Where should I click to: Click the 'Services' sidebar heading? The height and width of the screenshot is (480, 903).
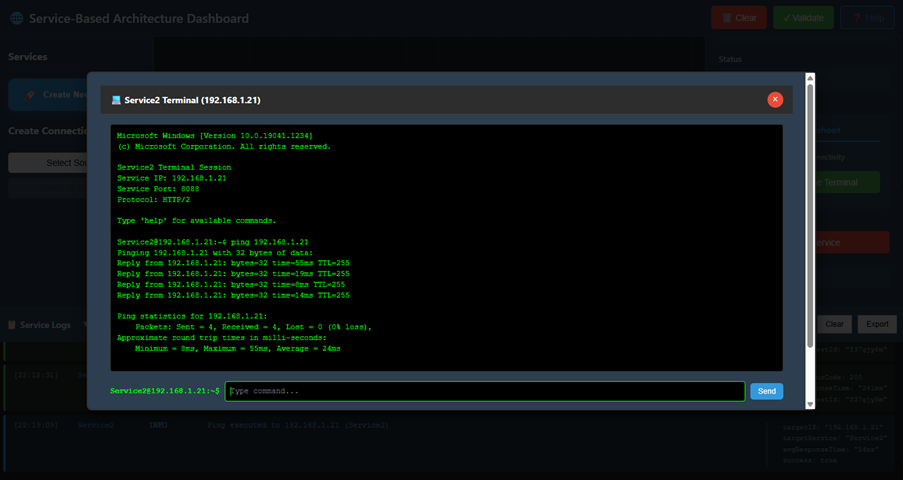click(28, 56)
